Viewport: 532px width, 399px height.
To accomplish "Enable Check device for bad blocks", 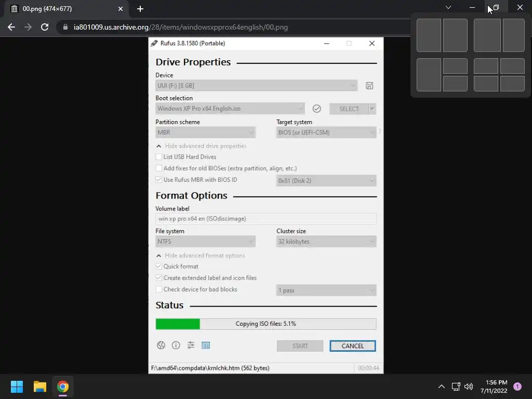I will (159, 289).
